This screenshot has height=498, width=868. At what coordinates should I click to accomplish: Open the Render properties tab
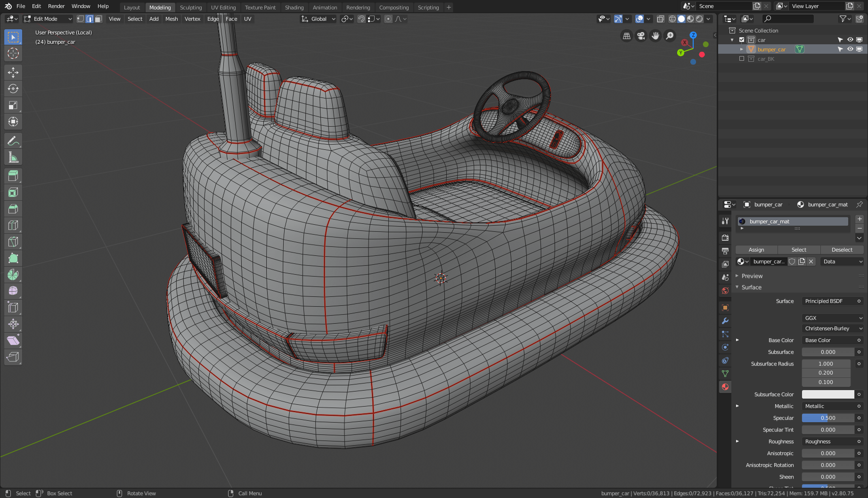[x=725, y=238]
